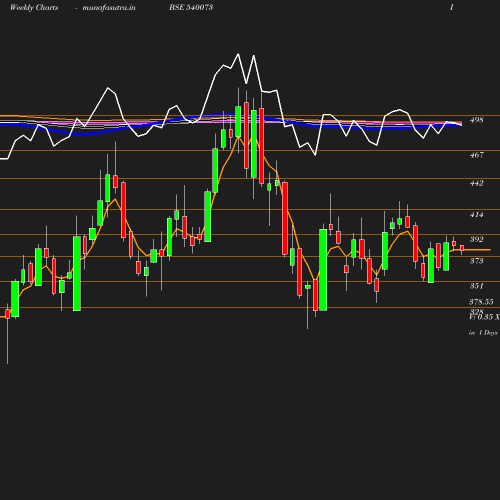Click the 467 price level label

click(477, 155)
